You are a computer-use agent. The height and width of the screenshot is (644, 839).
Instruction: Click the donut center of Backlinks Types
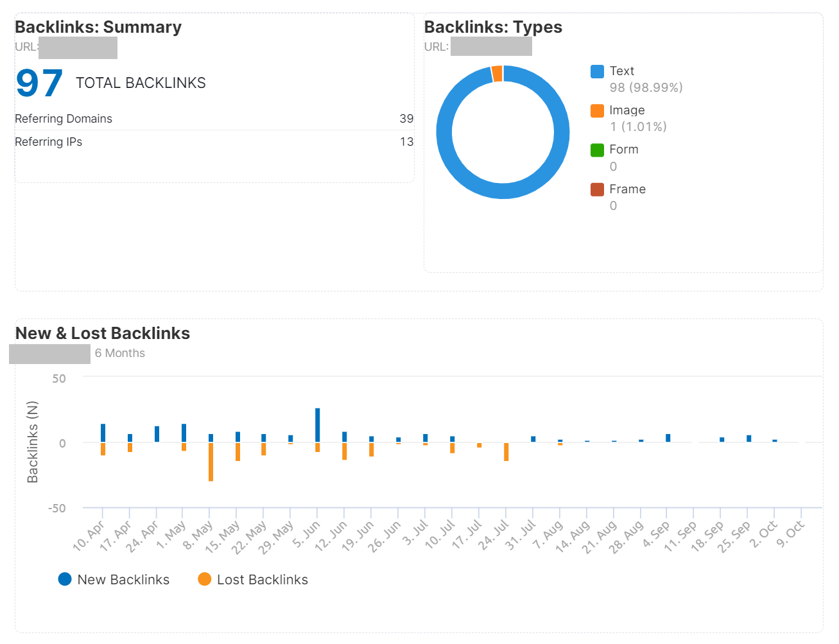click(x=503, y=132)
